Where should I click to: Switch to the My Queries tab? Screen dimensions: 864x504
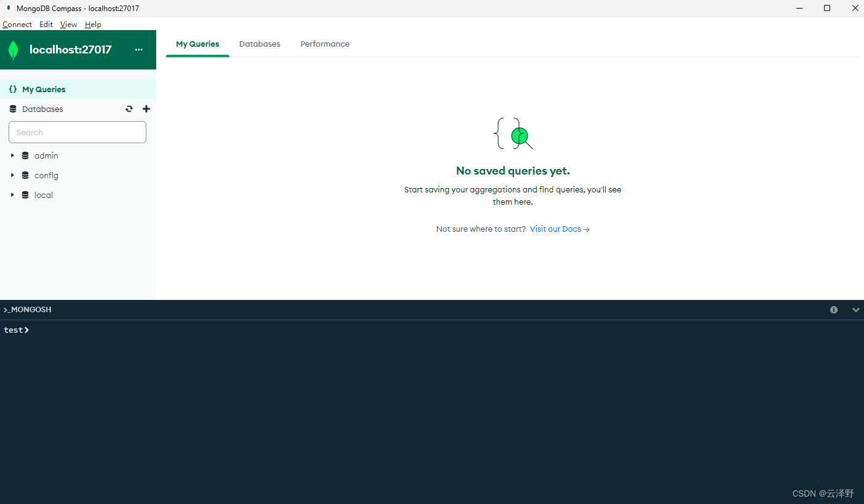197,44
